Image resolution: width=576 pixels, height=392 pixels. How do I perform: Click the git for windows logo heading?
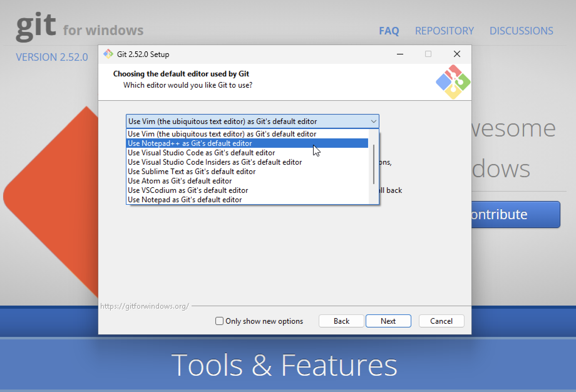[80, 27]
